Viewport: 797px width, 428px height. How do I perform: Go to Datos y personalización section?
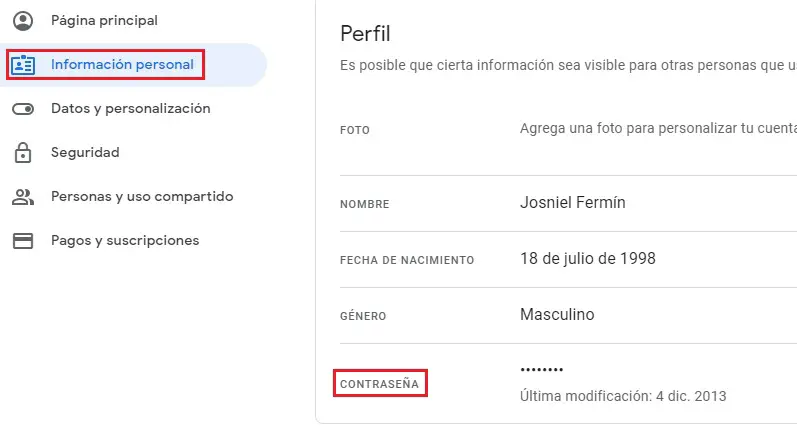(130, 109)
